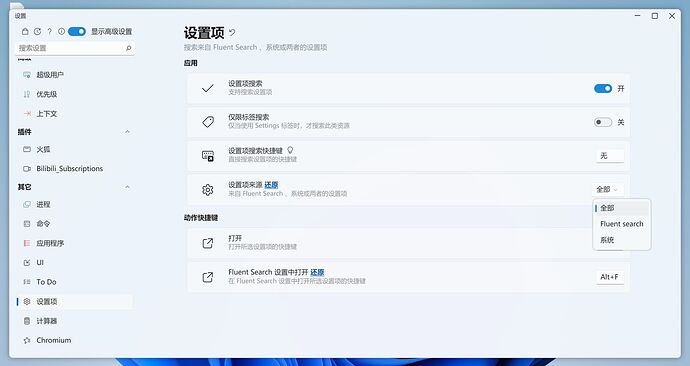Choose Fluent search in the dropdown list
The image size is (690, 366).
[x=622, y=224]
